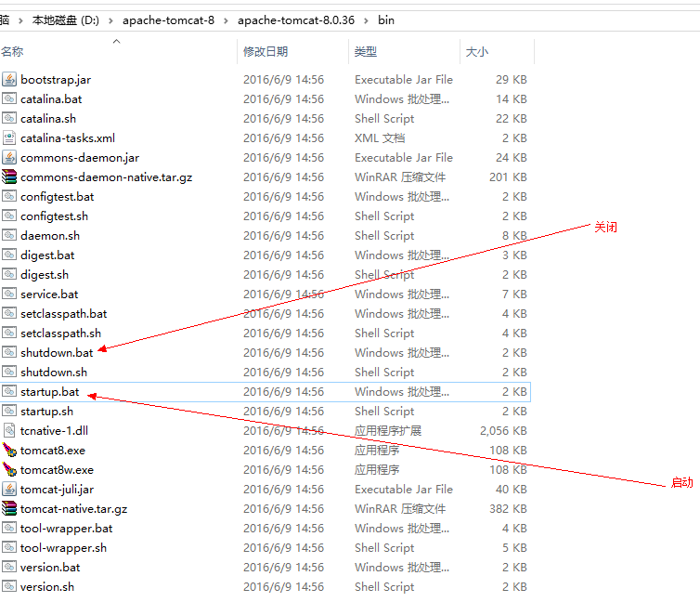Select the tomcat8.exe file name

click(x=53, y=451)
